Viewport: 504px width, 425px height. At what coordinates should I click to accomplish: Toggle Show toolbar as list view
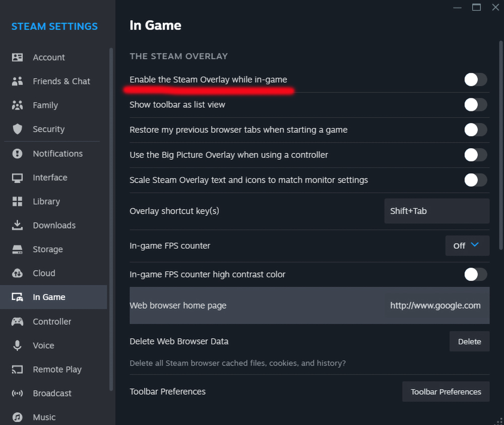click(x=475, y=105)
